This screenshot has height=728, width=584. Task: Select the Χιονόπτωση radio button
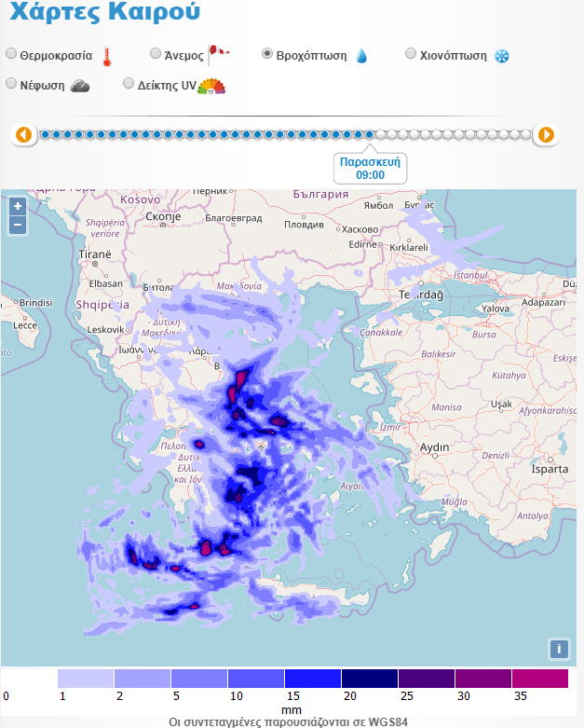[411, 54]
